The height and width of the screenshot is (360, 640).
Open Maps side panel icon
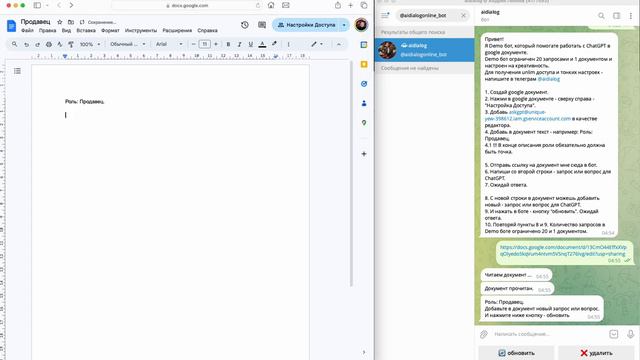[364, 122]
